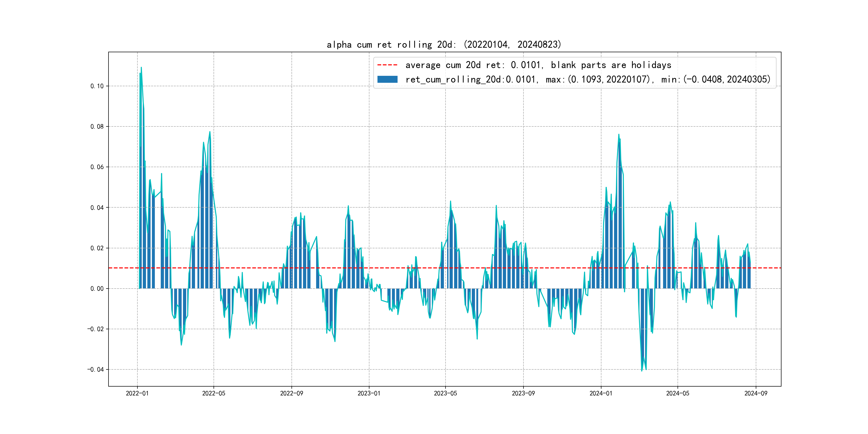This screenshot has width=868, height=434.
Task: Click the tallest peak near January 2022
Action: pos(141,68)
